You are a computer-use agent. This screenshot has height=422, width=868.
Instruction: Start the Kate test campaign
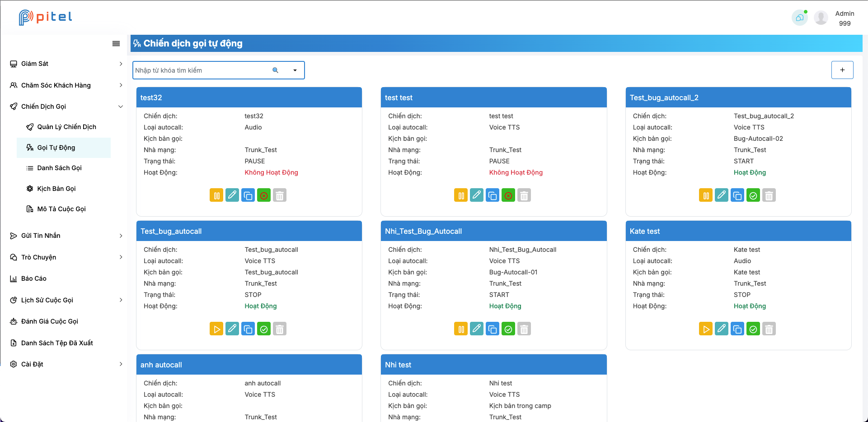pyautogui.click(x=706, y=329)
